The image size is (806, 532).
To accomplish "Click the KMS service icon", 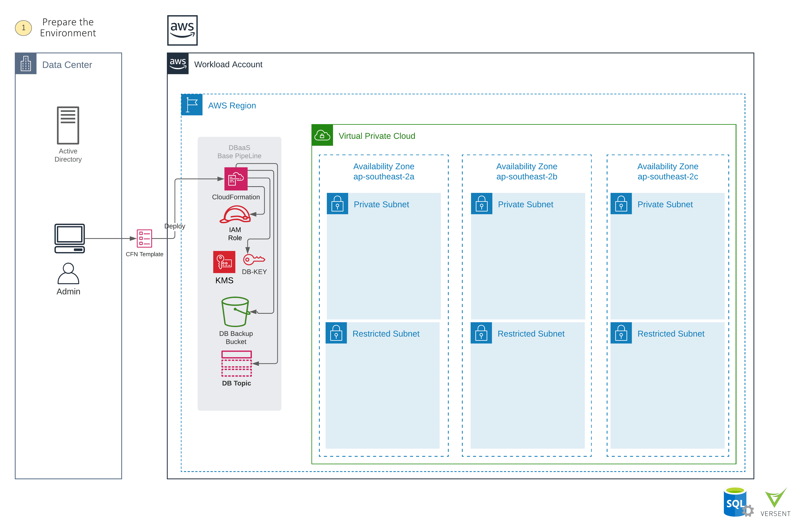I will click(224, 262).
